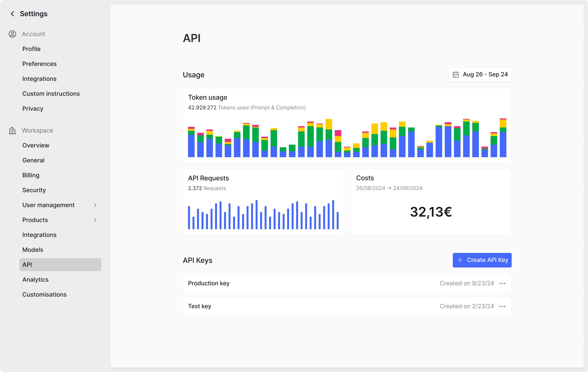
Task: Open the Privacy settings
Action: pyautogui.click(x=33, y=108)
